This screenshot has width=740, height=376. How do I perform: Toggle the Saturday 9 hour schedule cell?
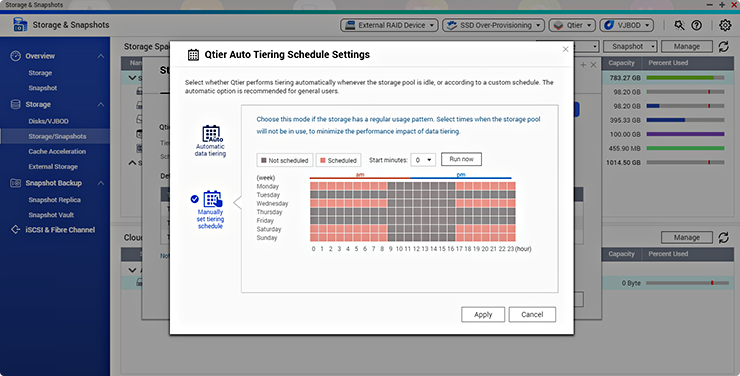(x=391, y=229)
